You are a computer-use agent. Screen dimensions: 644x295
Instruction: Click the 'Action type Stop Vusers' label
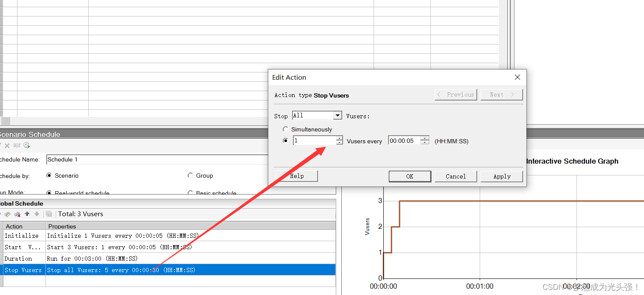312,95
